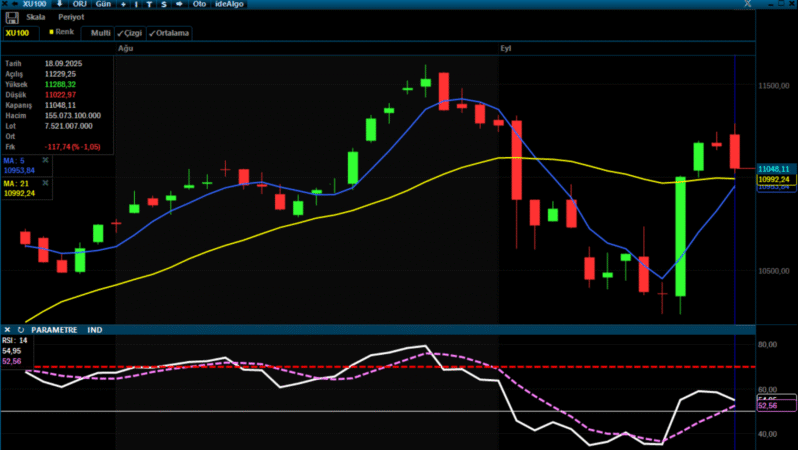Open the Gün period dropdown
798x450 pixels.
(x=102, y=4)
